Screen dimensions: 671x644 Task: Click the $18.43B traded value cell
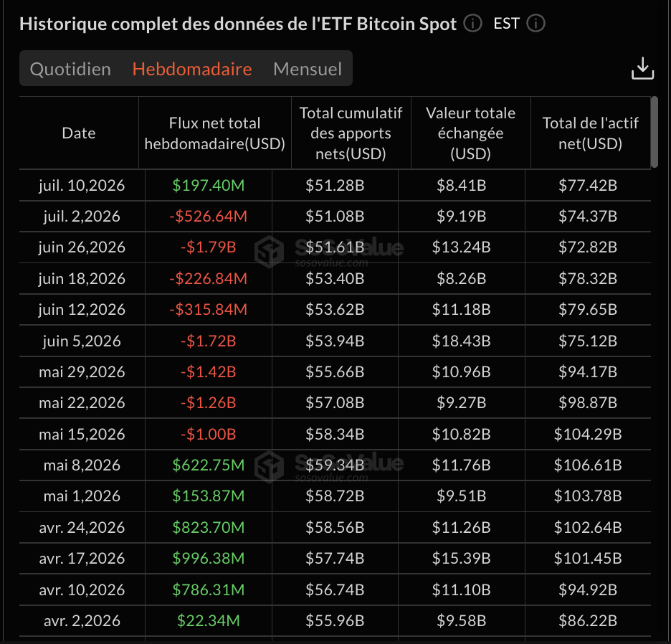(x=462, y=341)
